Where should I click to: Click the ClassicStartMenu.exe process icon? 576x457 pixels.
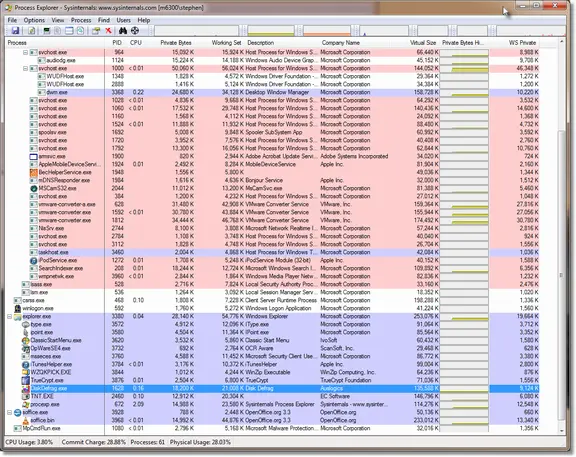click(26, 341)
